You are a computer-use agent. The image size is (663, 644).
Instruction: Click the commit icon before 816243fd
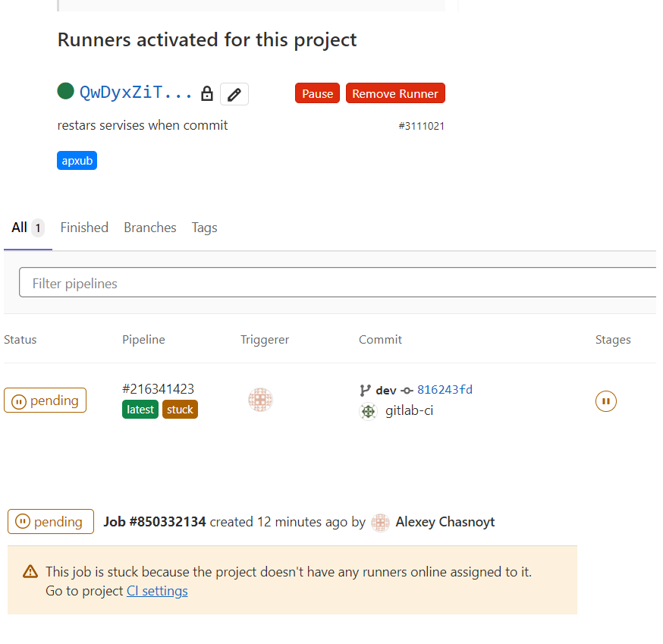[x=407, y=391]
